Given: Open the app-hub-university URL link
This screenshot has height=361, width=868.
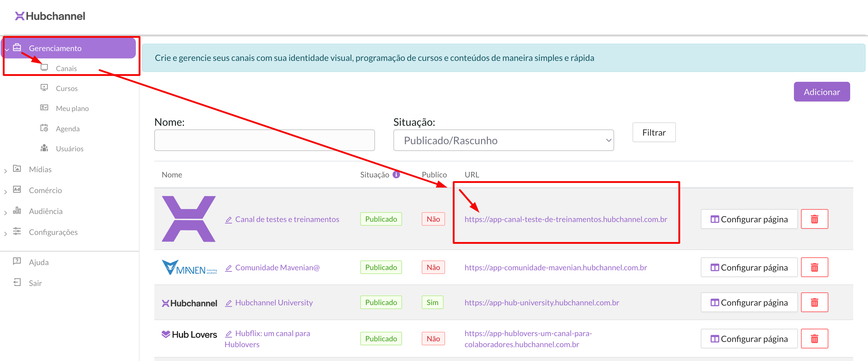Looking at the screenshot, I should [542, 303].
